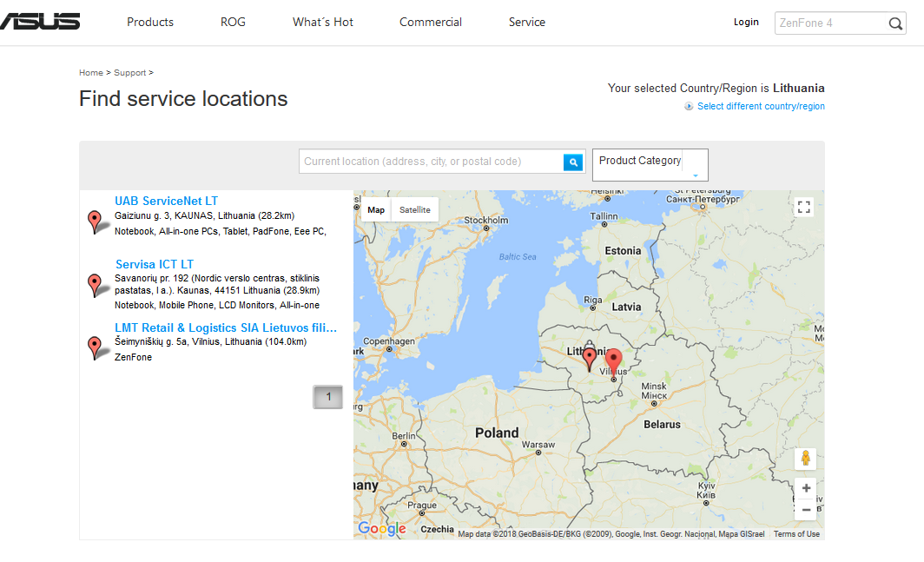The height and width of the screenshot is (562, 924).
Task: Open the Commercial menu
Action: coord(431,23)
